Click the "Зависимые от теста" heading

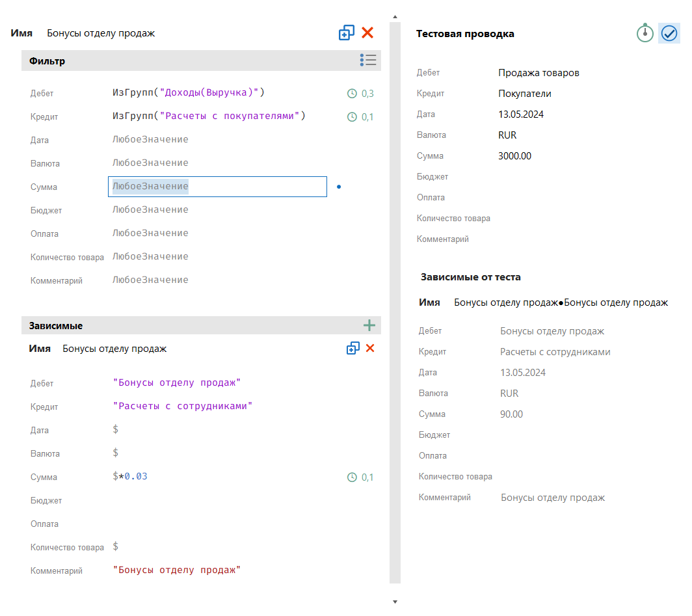point(470,276)
